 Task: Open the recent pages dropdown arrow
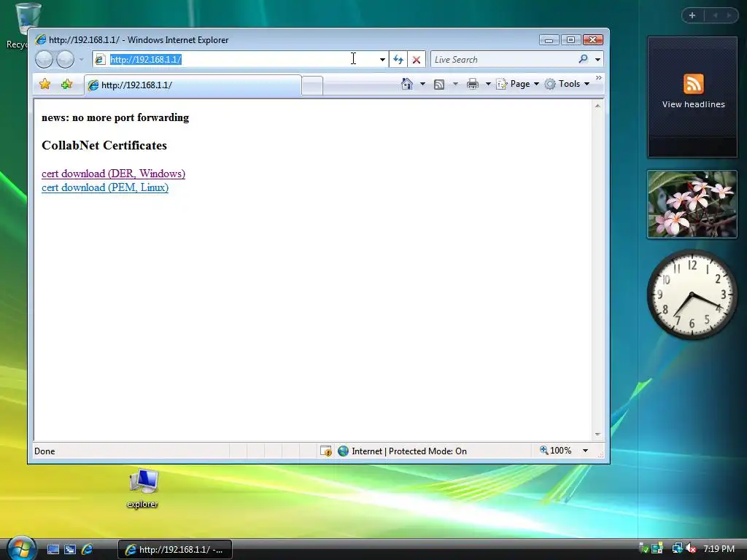(x=82, y=60)
